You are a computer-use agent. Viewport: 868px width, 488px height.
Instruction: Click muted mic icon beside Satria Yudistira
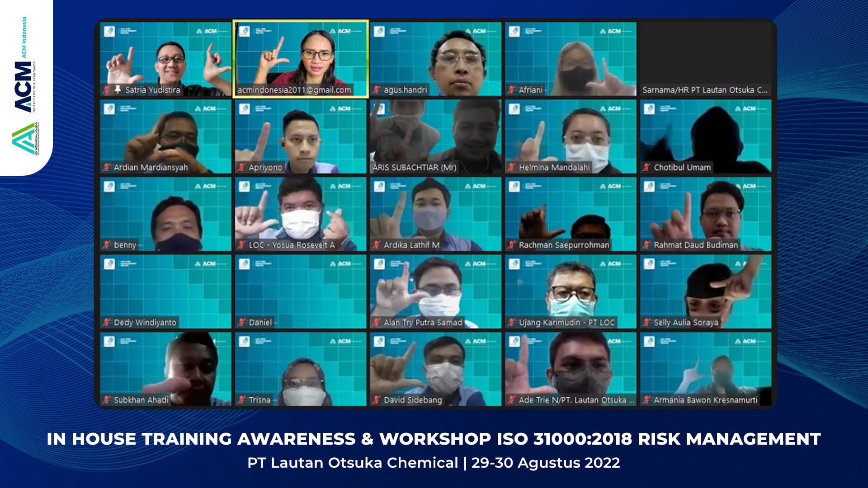(107, 90)
